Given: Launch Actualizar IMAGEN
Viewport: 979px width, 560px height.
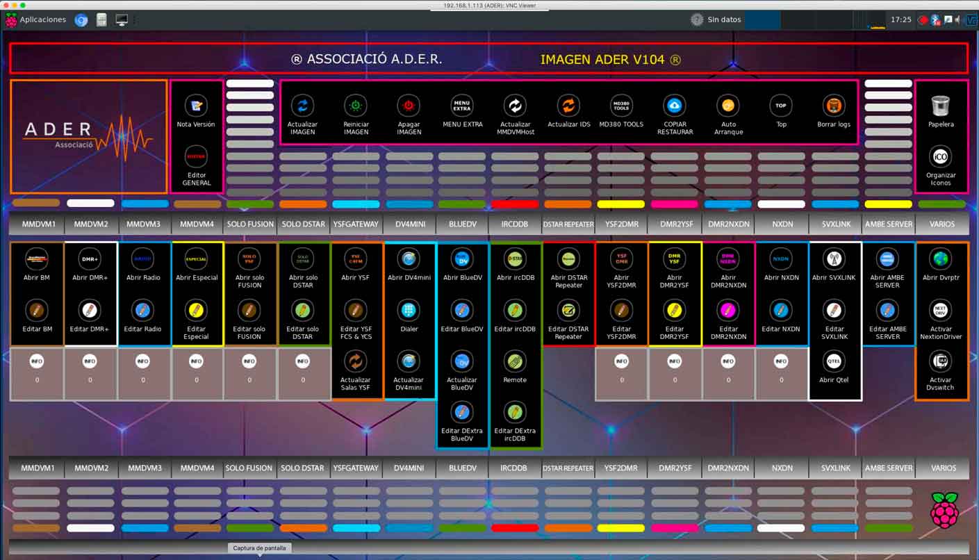Looking at the screenshot, I should coord(302,106).
